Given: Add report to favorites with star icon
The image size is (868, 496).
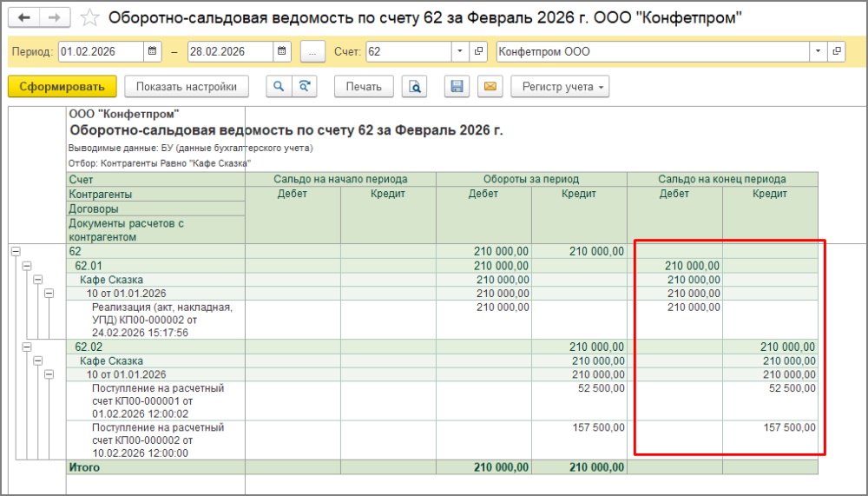Looking at the screenshot, I should point(89,17).
